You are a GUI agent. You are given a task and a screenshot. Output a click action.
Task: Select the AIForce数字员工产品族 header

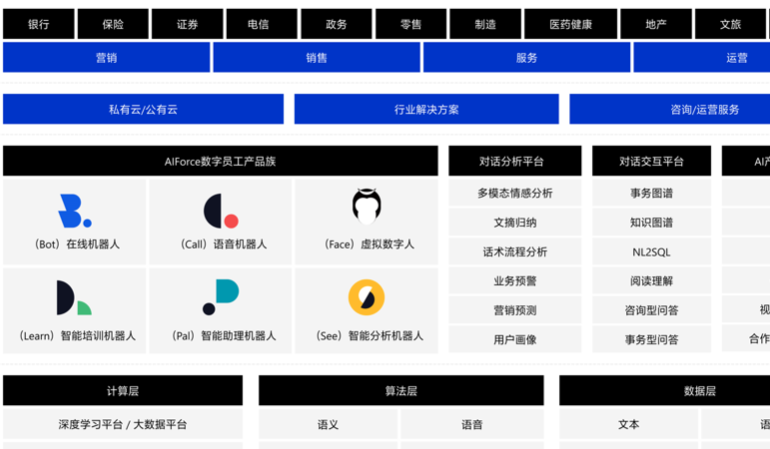tap(220, 161)
